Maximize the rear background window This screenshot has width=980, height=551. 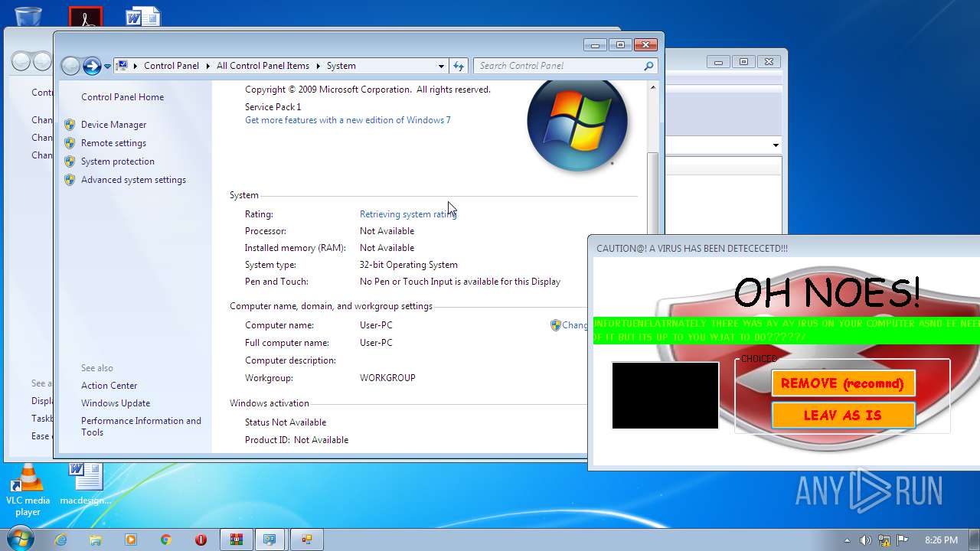tap(743, 62)
